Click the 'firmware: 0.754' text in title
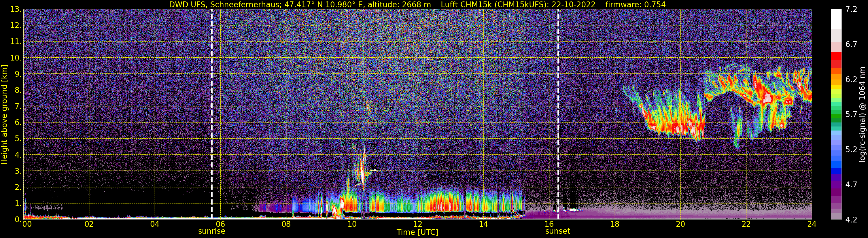The width and height of the screenshot is (868, 238). click(636, 4)
